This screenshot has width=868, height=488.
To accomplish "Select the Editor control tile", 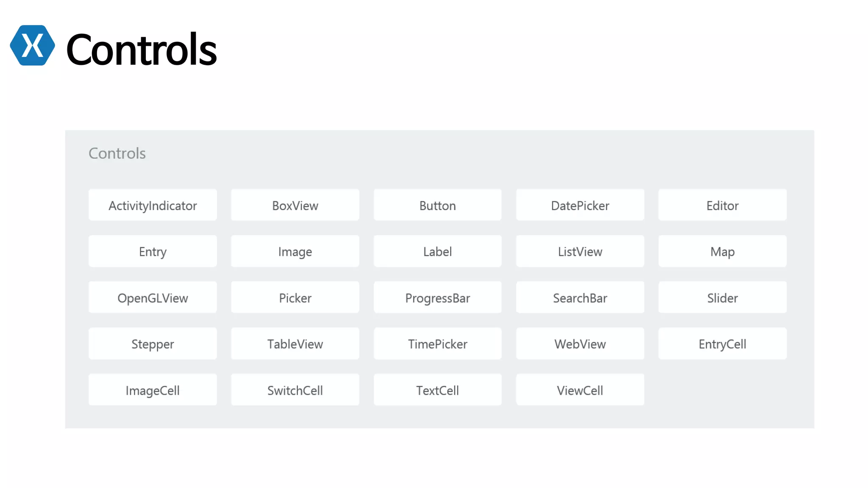I will tap(722, 205).
